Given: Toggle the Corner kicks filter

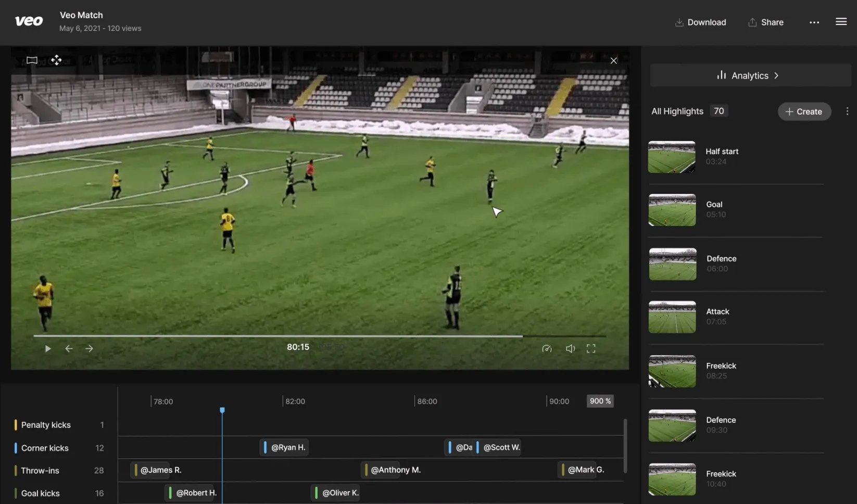Looking at the screenshot, I should click(x=44, y=447).
